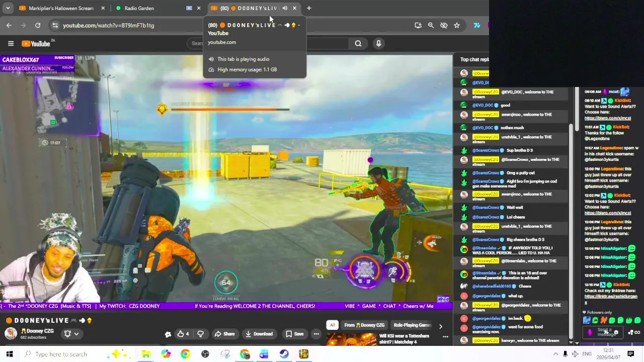The width and height of the screenshot is (644, 362).
Task: Select the Role-Playing Games chip
Action: pyautogui.click(x=412, y=325)
